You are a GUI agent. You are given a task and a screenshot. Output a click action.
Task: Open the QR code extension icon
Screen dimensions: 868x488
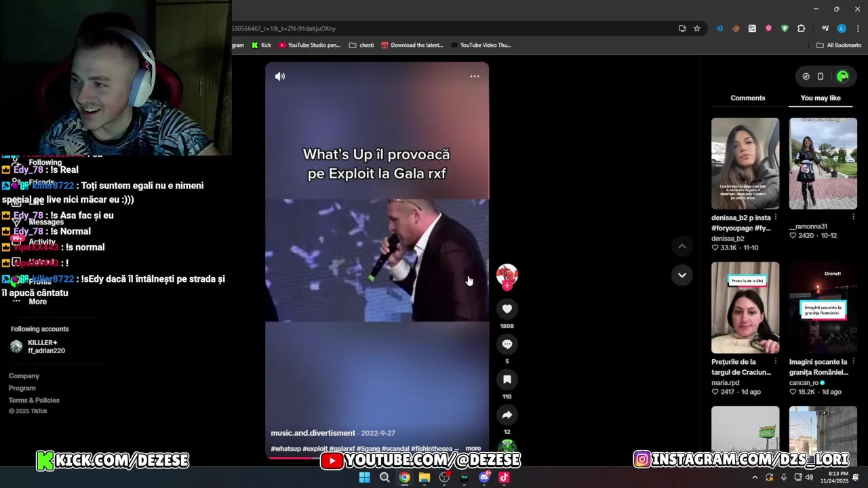coord(752,28)
